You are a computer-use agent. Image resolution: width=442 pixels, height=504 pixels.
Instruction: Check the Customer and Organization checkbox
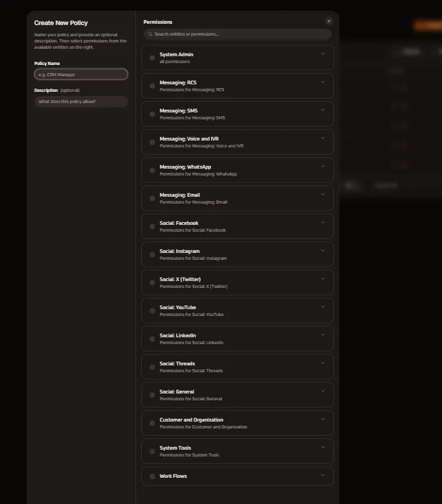click(x=152, y=423)
